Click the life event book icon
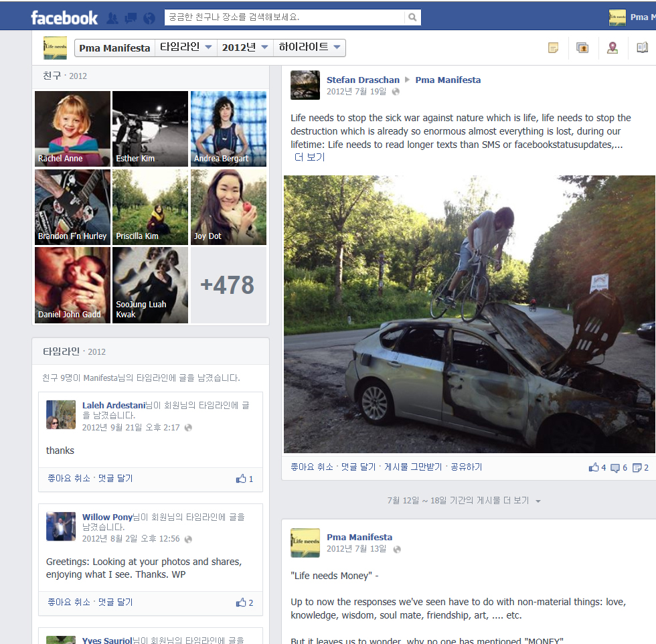Viewport: 656px width, 644px height. [642, 48]
